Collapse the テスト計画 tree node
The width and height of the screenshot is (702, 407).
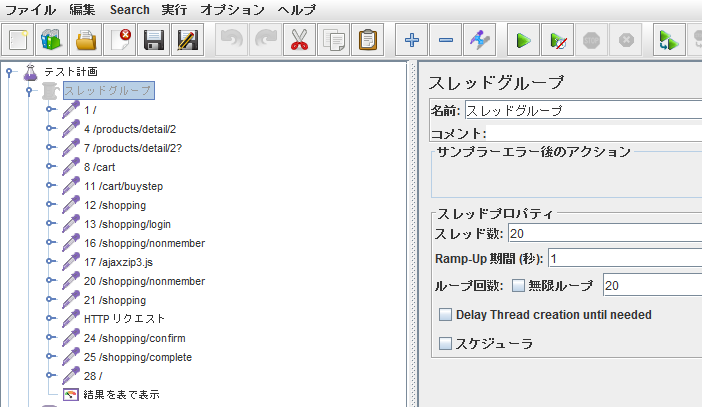(x=10, y=72)
